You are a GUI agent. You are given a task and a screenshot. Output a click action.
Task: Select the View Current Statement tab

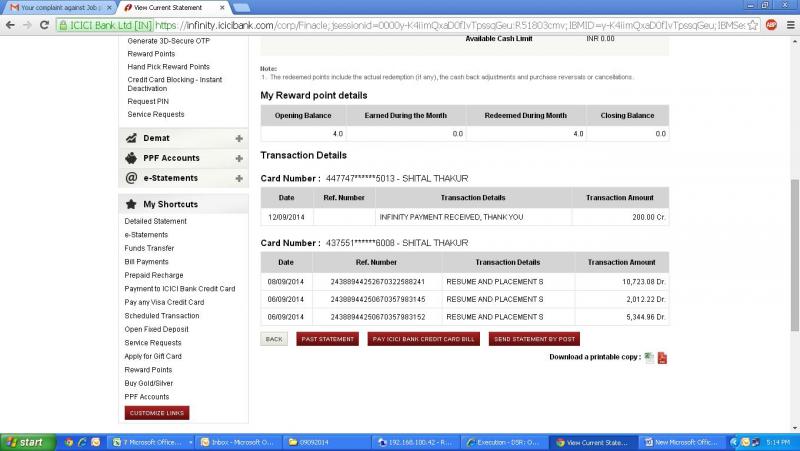[173, 8]
